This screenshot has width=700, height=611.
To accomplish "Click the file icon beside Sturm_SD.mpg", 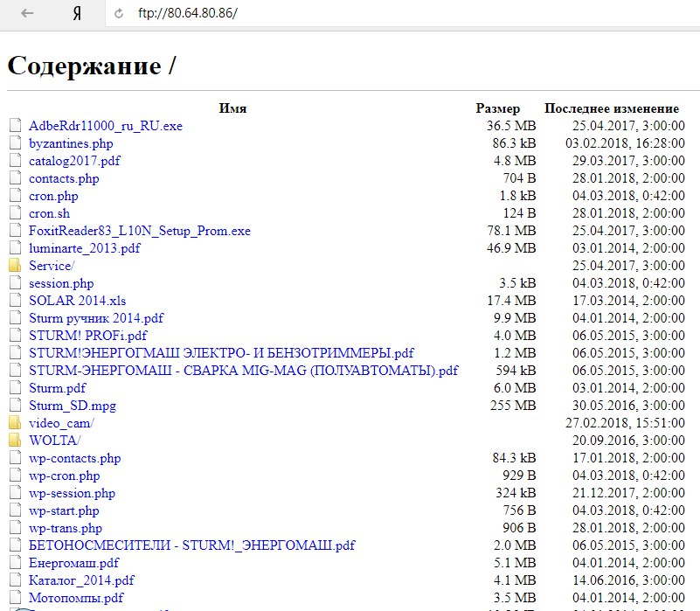I will 14,406.
